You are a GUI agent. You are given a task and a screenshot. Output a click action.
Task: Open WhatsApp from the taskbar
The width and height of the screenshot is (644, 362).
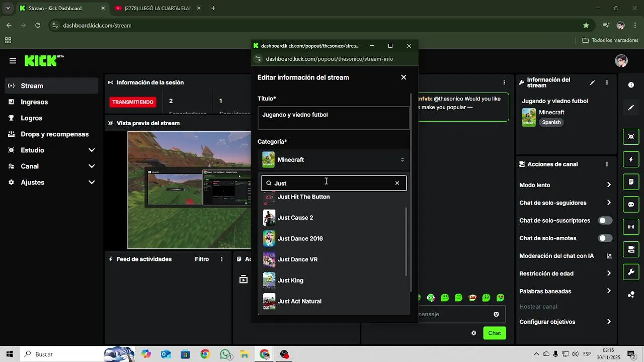coord(225,354)
